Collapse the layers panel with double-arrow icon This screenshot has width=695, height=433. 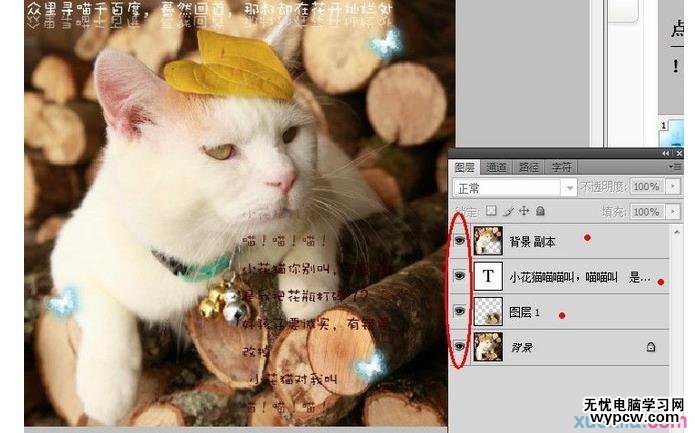pyautogui.click(x=666, y=153)
